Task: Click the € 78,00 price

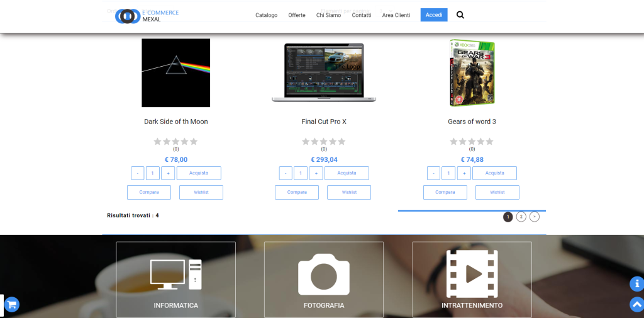Action: point(176,159)
